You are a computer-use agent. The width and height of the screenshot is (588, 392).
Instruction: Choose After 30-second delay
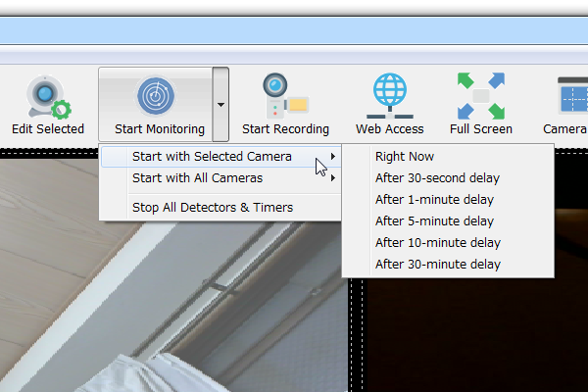tap(448, 178)
